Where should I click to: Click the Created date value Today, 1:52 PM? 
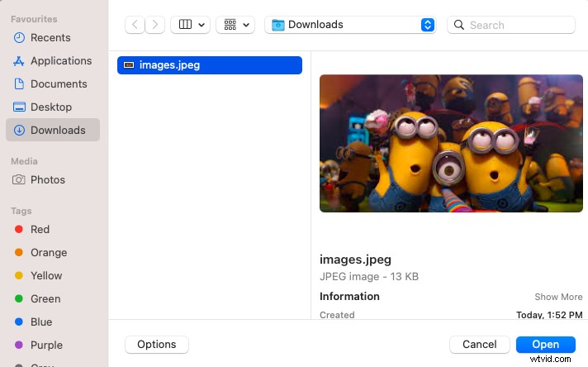(549, 314)
